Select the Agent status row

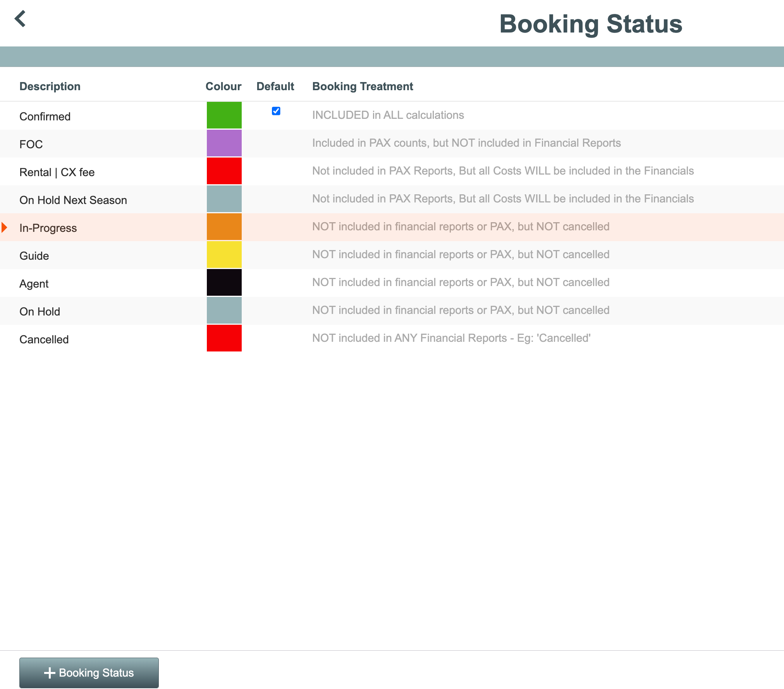(34, 284)
